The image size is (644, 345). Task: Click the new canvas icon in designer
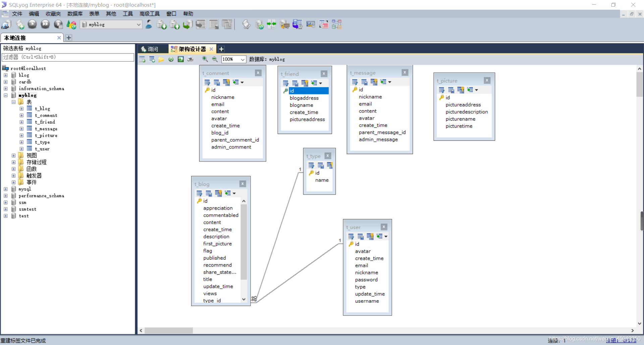142,59
